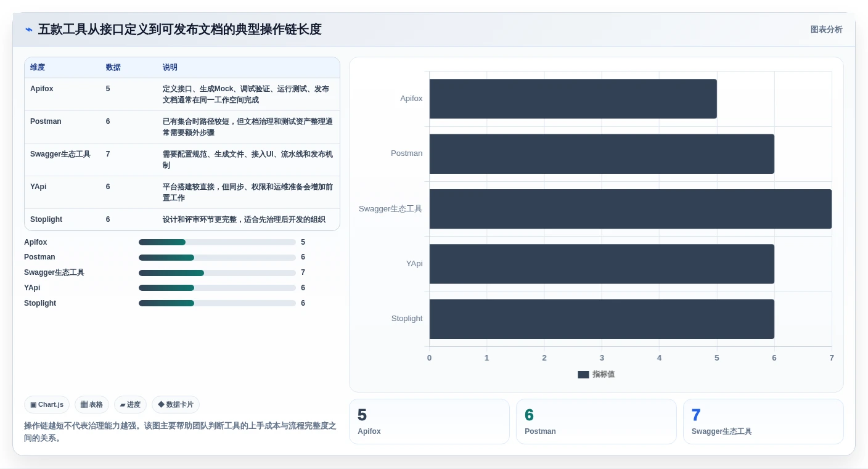Select the Chart.js tag chip
This screenshot has width=868, height=469.
47,405
